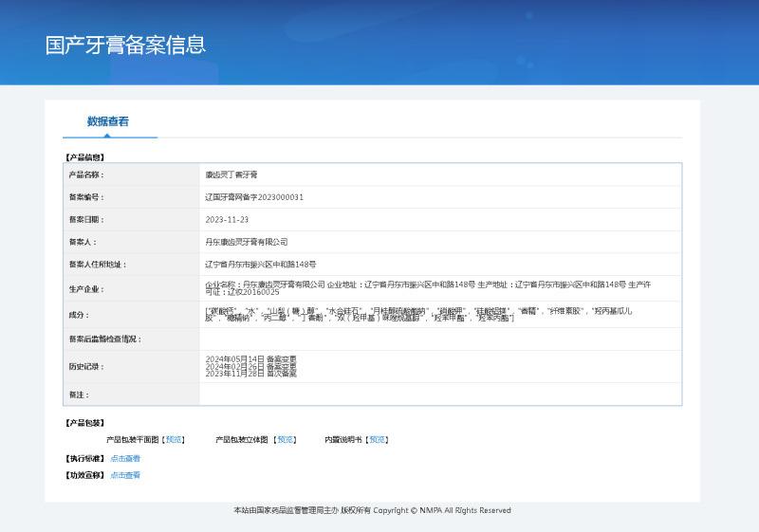The image size is (759, 532).
Task: Open 预览 link for 产品包装平面图
Action: 174,440
